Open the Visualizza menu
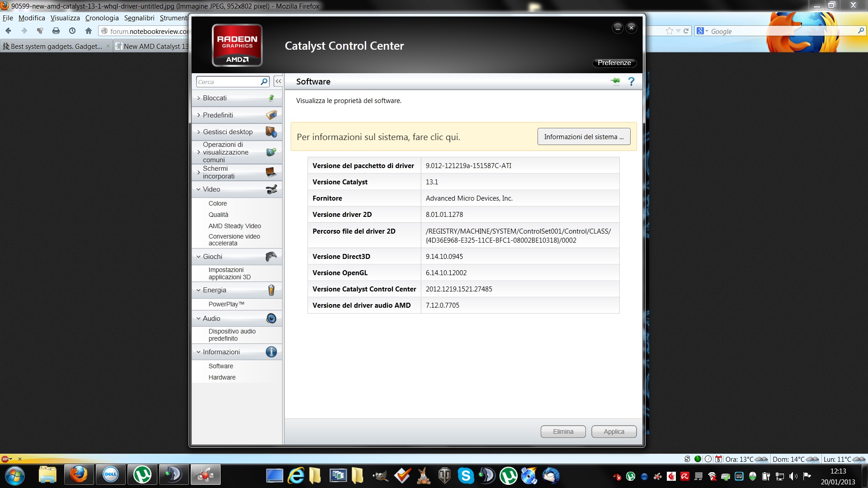868x488 pixels. point(65,18)
